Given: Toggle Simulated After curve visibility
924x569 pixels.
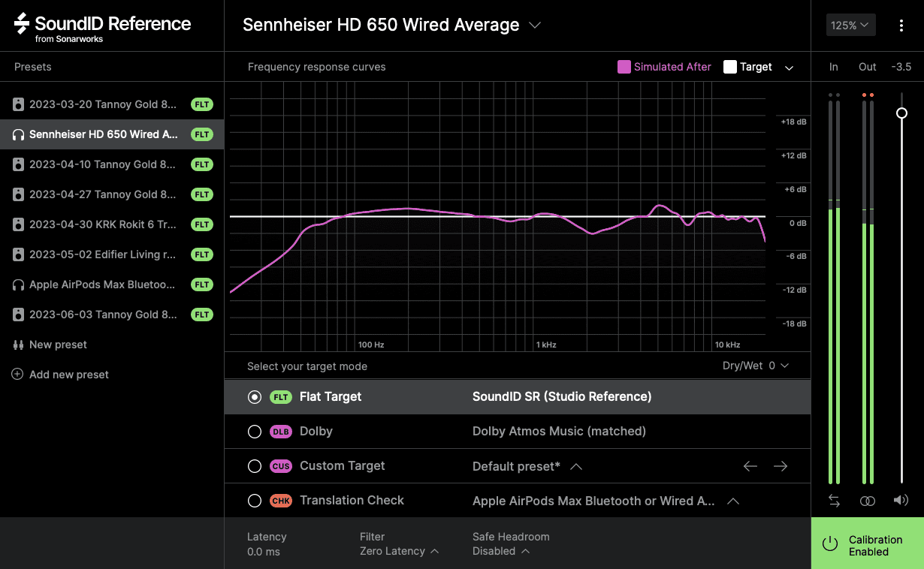Looking at the screenshot, I should coord(664,67).
